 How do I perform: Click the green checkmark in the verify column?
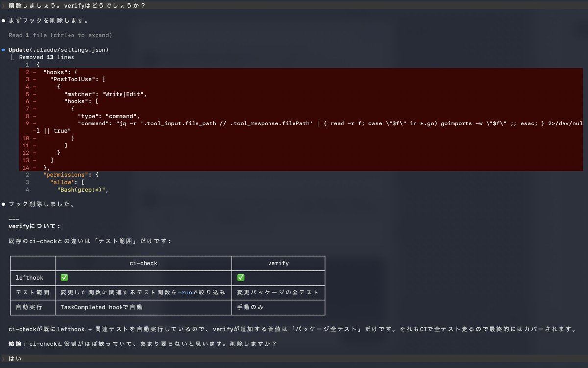click(241, 278)
